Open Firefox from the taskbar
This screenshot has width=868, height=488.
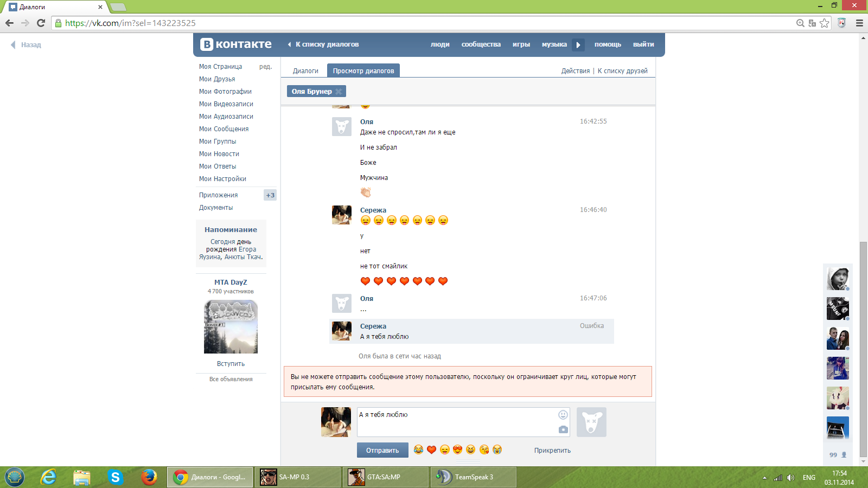[x=149, y=477]
